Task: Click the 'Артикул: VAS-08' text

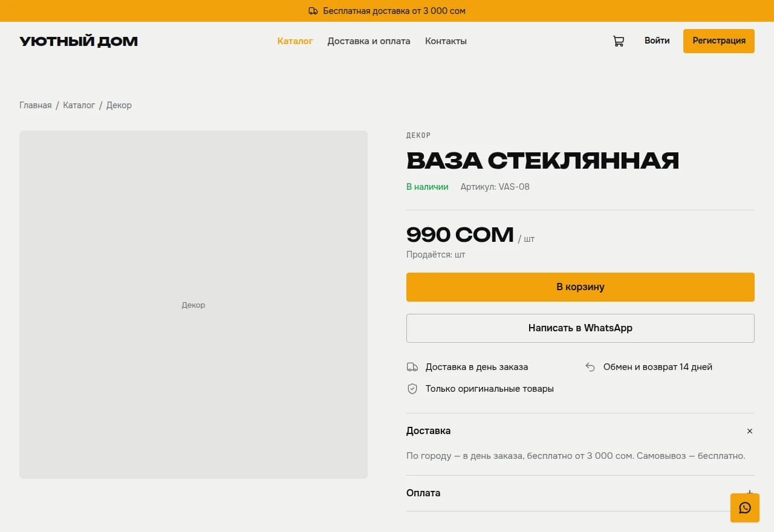Action: [x=495, y=187]
